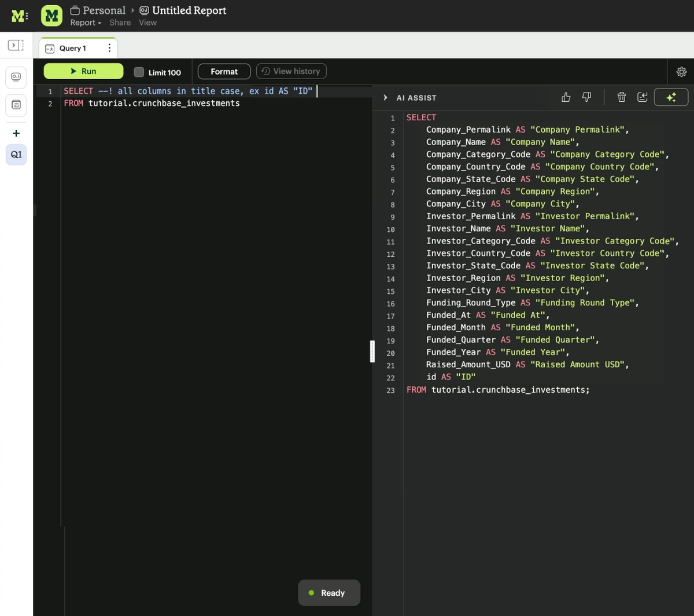Format the SQL code
The image size is (694, 616).
pos(224,71)
